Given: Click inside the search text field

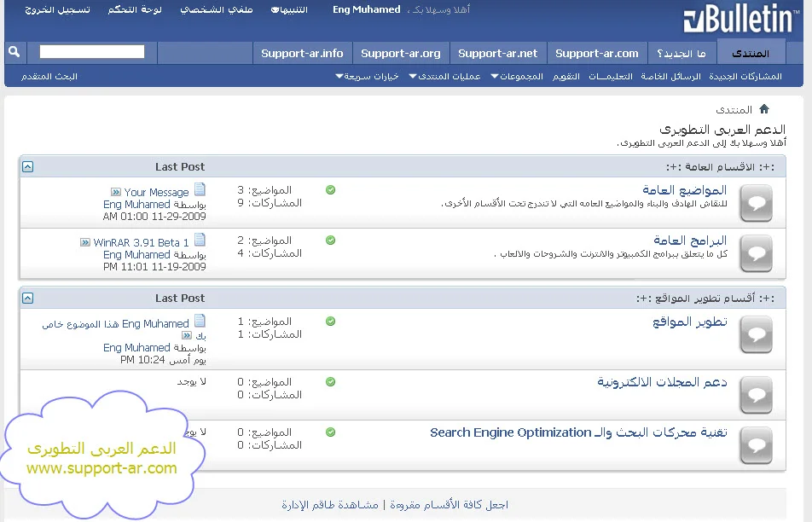Looking at the screenshot, I should [x=92, y=52].
